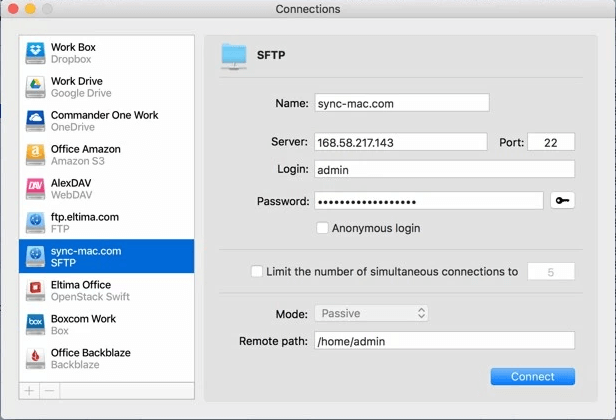Tick the simultaneous connections limit checkbox
This screenshot has height=420, width=616.
coord(257,271)
